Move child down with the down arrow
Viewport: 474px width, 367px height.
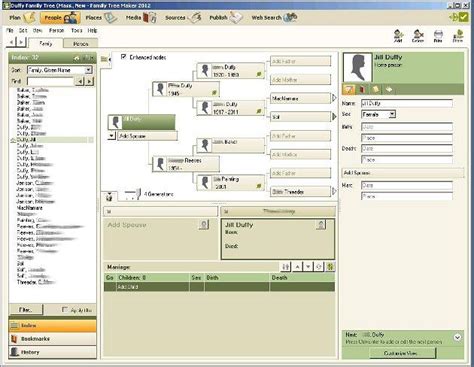pos(308,267)
